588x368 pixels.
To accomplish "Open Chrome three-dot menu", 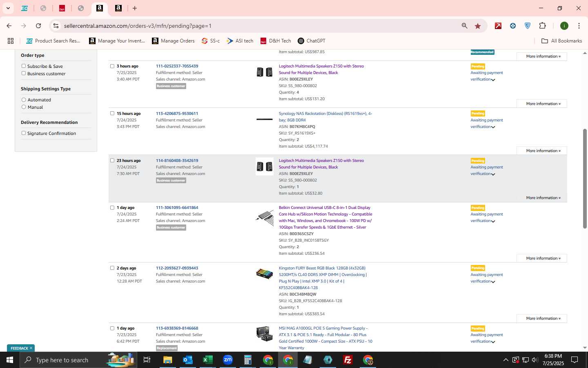I will pyautogui.click(x=579, y=26).
